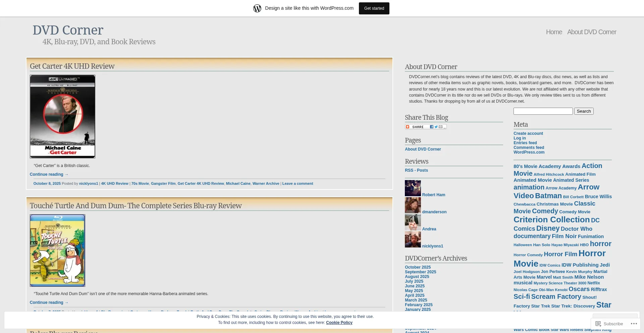
Task: Click the Twitter bird share icon
Action: click(436, 127)
